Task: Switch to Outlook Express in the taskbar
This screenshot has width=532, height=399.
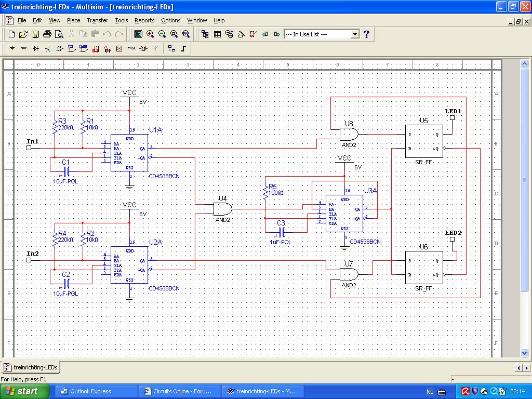Action: click(90, 391)
